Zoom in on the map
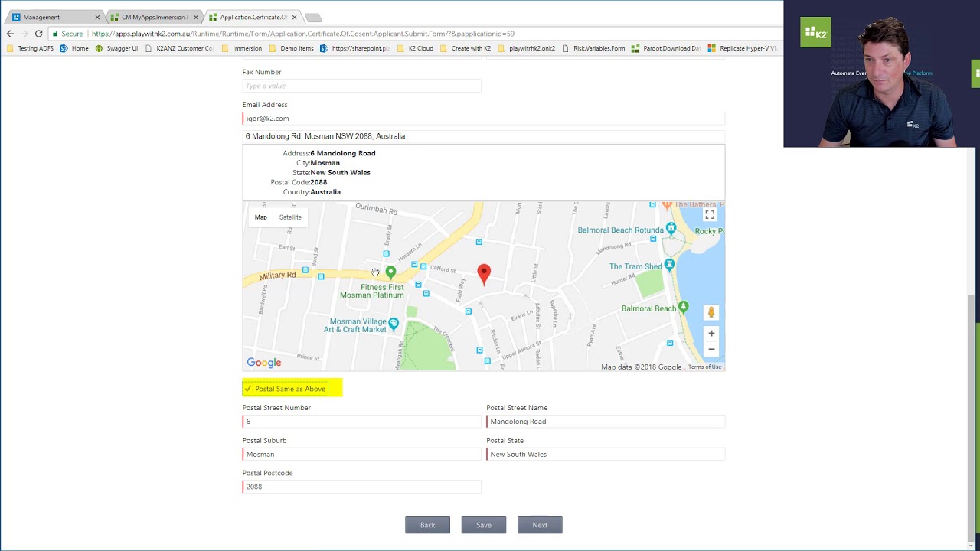The width and height of the screenshot is (980, 551). click(x=711, y=333)
